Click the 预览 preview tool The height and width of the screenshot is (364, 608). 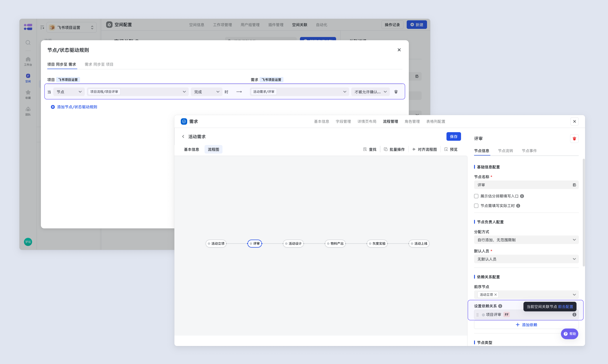pos(451,149)
